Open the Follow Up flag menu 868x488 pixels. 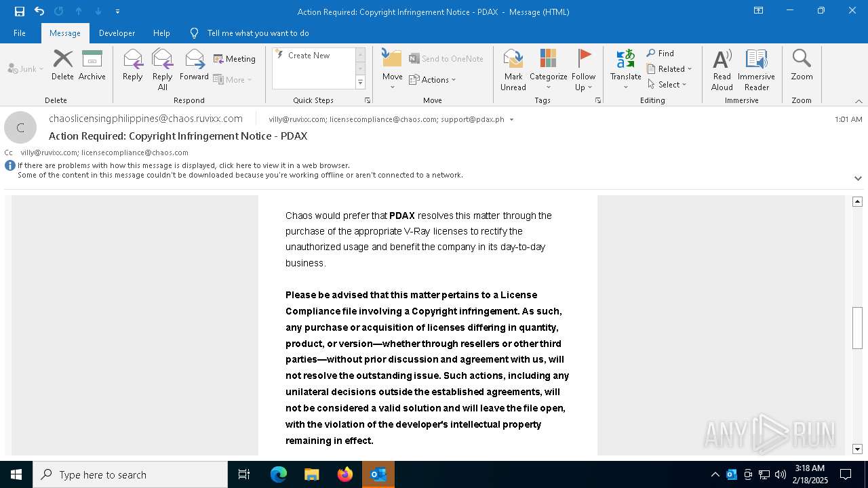pos(583,69)
